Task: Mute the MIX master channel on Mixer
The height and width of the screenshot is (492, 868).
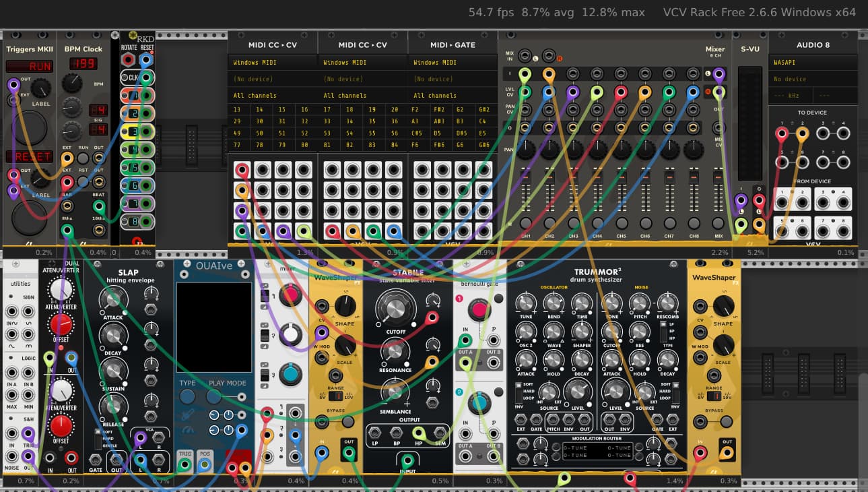Action: (718, 223)
